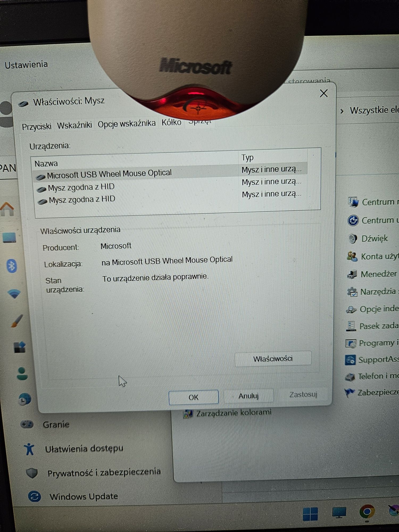Click the Accounts person icon in sidebar
The height and width of the screenshot is (532, 399).
point(22,374)
